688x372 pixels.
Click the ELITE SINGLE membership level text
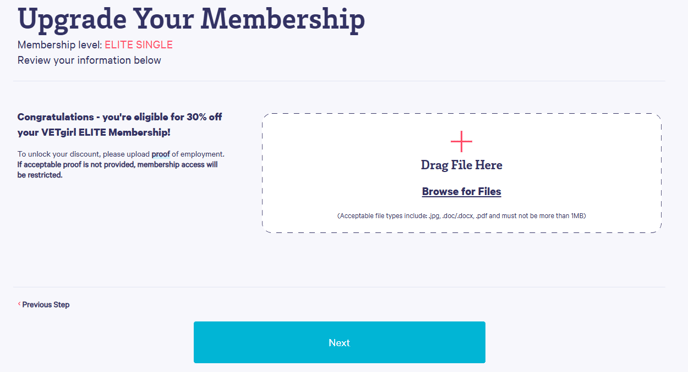click(139, 45)
